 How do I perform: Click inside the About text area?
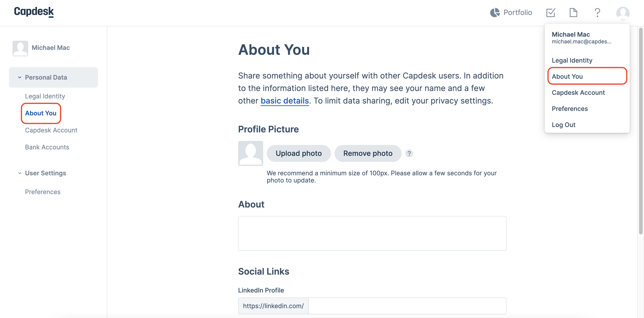[372, 233]
